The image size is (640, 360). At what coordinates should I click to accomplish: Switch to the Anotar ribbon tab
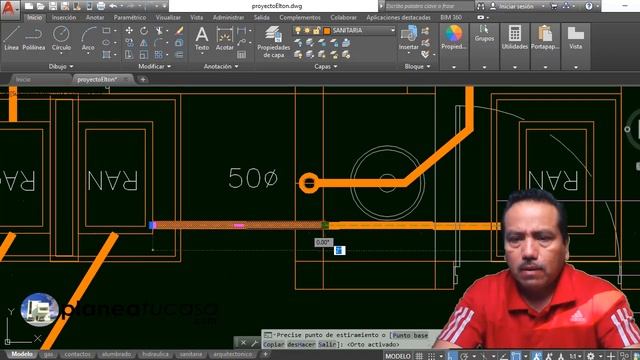(x=95, y=18)
